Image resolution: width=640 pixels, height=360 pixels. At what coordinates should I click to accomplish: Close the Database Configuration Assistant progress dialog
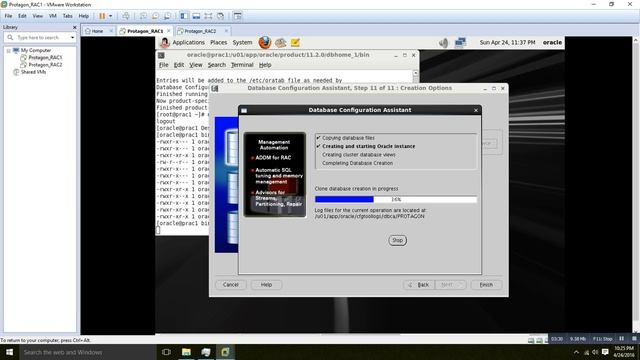476,110
